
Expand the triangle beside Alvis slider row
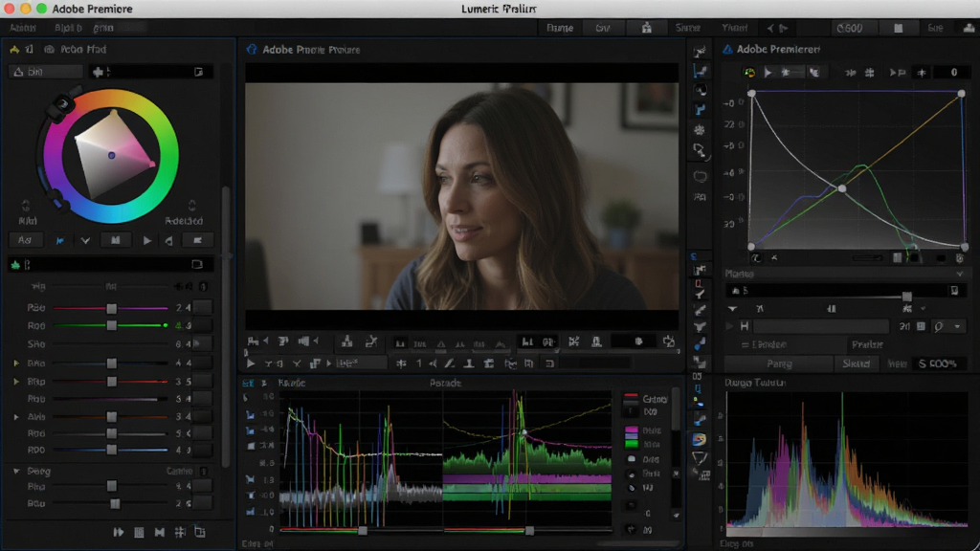[x=15, y=417]
